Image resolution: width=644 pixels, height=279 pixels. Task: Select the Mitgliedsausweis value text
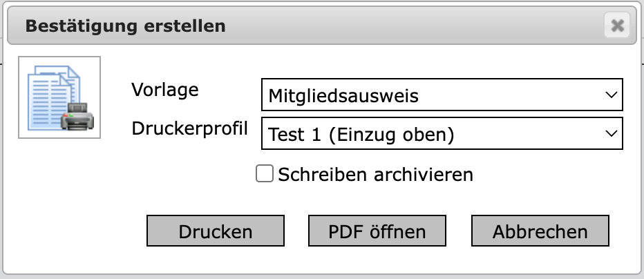tap(343, 95)
